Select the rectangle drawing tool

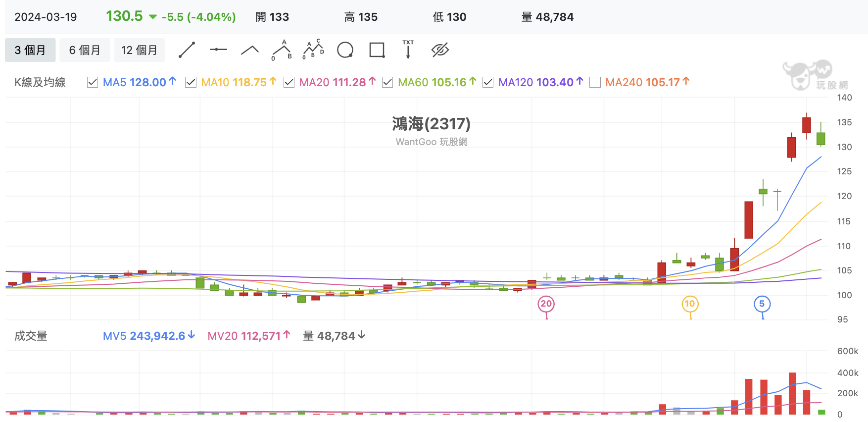tap(377, 50)
